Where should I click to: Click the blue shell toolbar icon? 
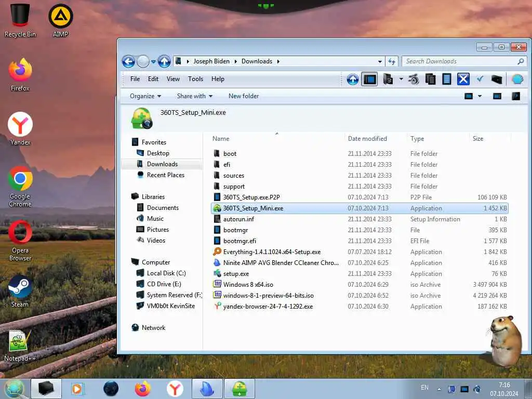(x=517, y=79)
